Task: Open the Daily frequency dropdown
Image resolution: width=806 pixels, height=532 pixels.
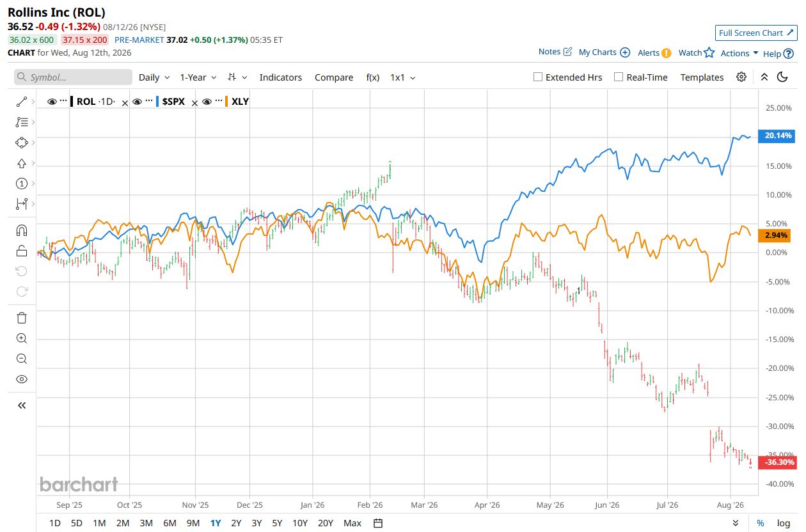Action: pyautogui.click(x=154, y=77)
